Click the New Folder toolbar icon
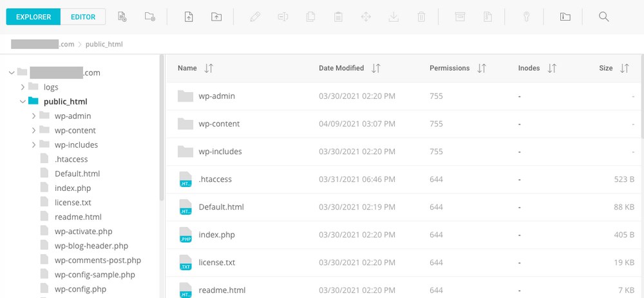 click(150, 17)
